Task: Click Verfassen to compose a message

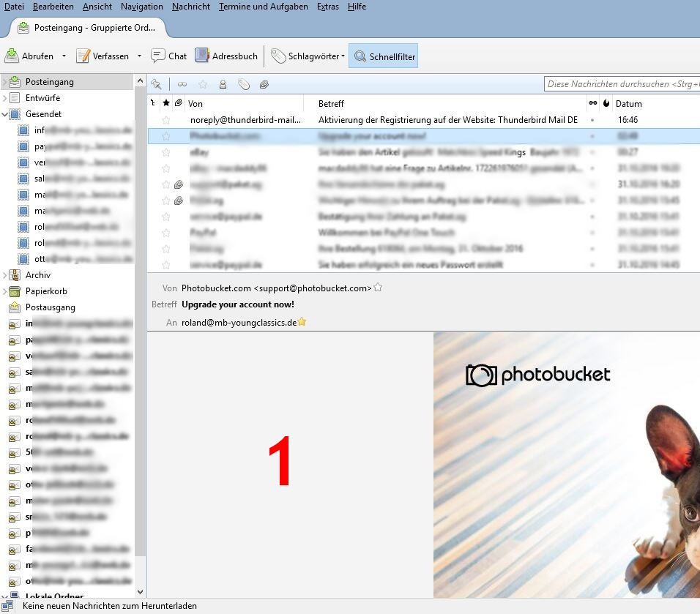Action: (103, 56)
